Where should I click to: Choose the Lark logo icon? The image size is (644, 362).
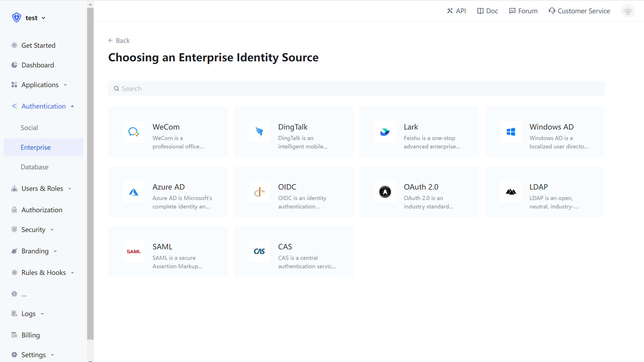point(385,132)
